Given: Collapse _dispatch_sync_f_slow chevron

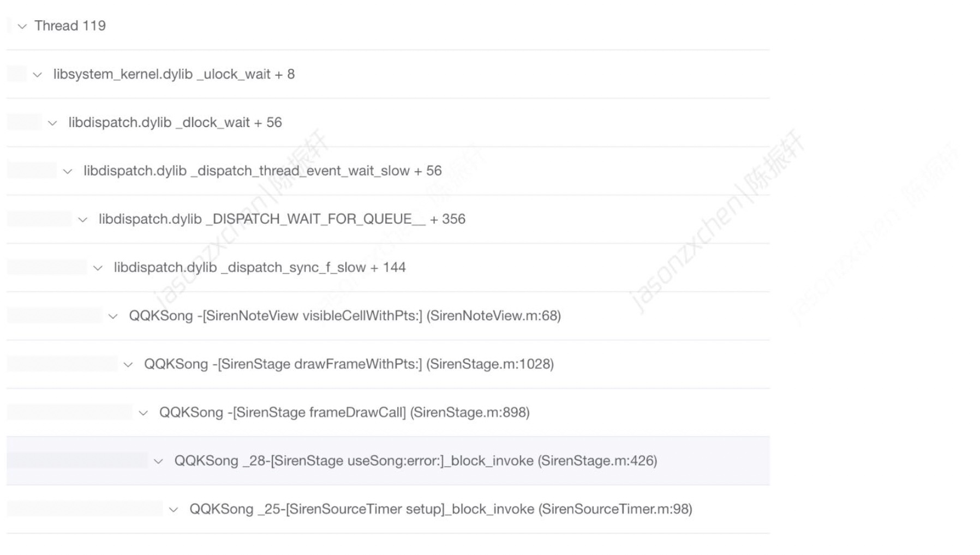Looking at the screenshot, I should [x=98, y=268].
